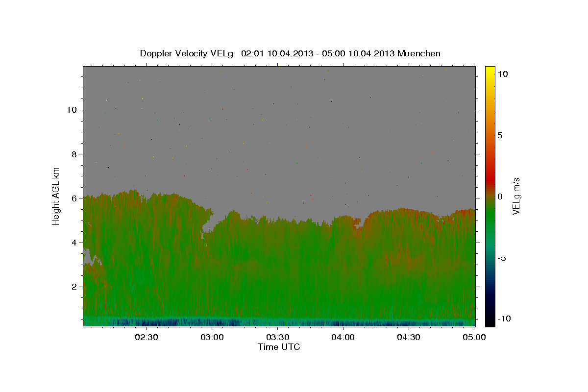Click the 04:30 time tick label
The width and height of the screenshot is (588, 392).
409,337
